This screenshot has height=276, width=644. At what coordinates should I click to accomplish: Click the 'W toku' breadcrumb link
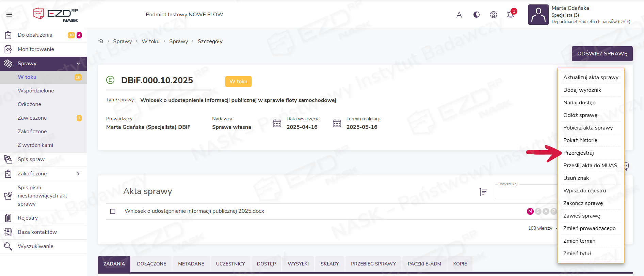150,41
